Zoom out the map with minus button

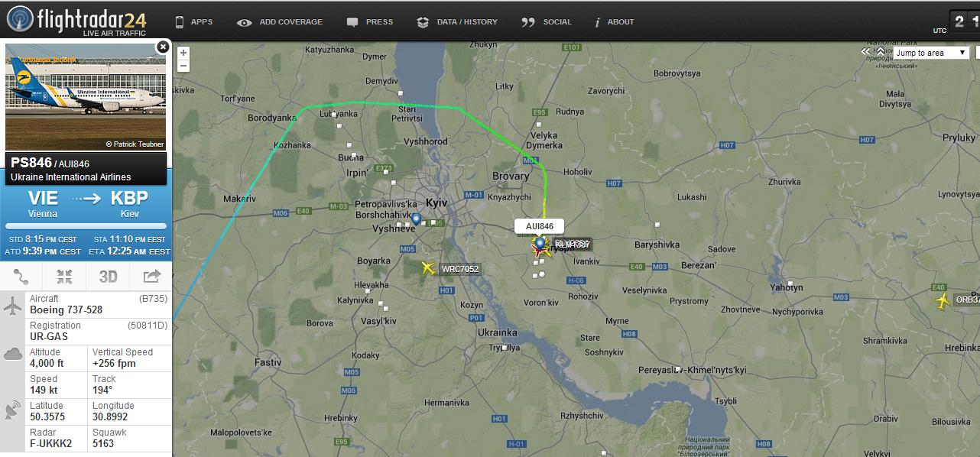tap(183, 66)
